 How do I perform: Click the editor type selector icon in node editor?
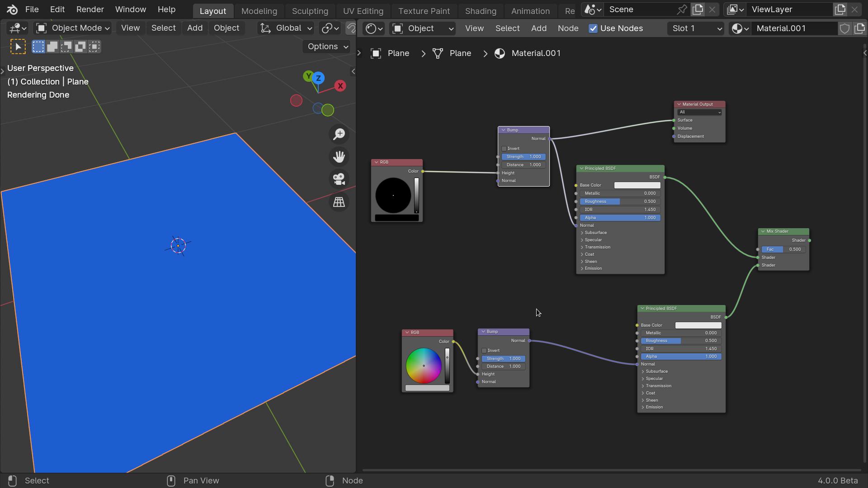[373, 28]
